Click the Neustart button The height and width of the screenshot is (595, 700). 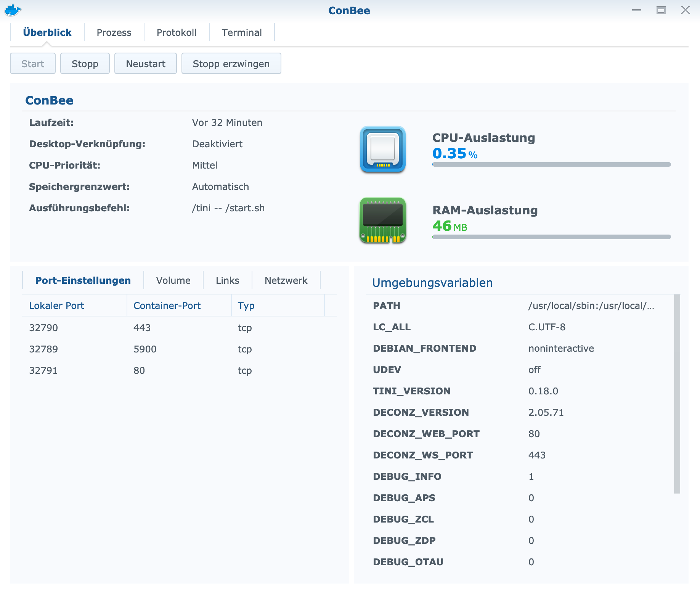[x=146, y=63]
